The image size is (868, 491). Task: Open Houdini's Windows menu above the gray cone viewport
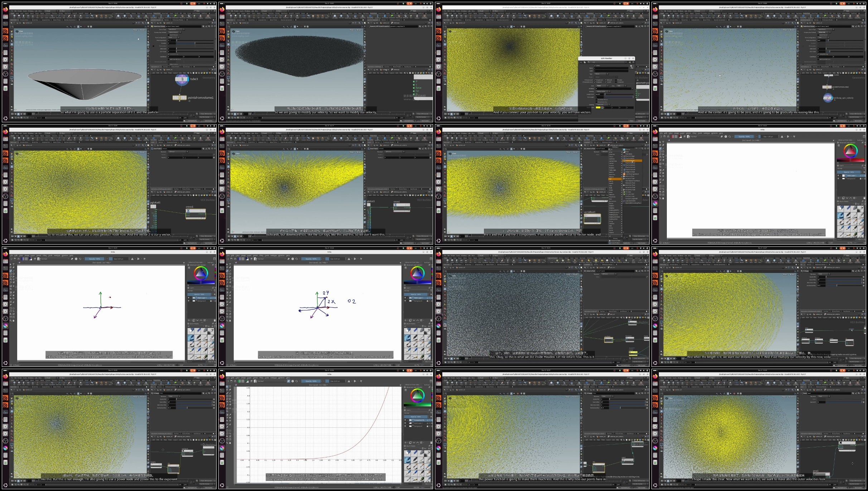(x=31, y=11)
